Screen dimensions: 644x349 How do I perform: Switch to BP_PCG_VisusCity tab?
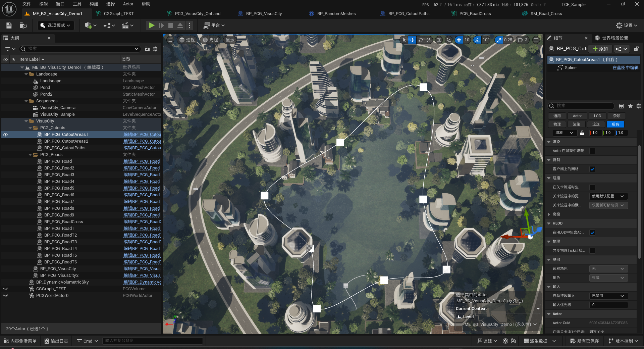pos(264,14)
